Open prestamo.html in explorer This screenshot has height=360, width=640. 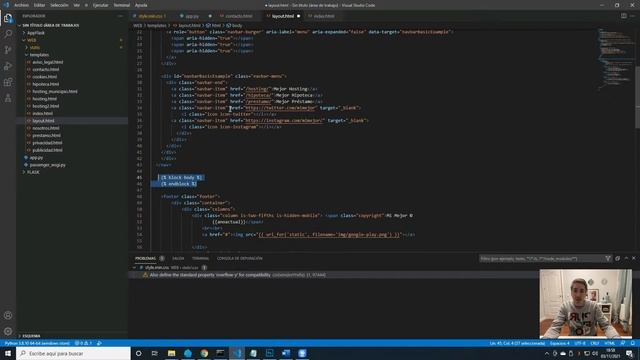point(46,136)
